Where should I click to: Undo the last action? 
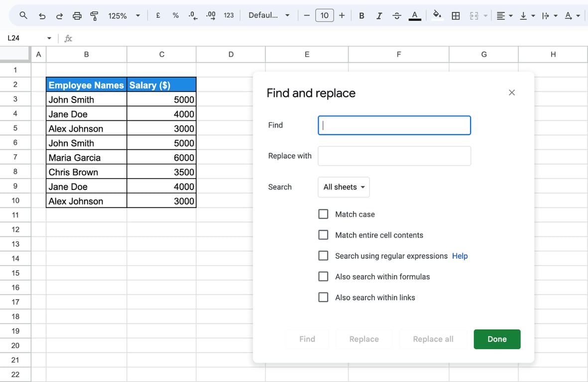pos(42,16)
